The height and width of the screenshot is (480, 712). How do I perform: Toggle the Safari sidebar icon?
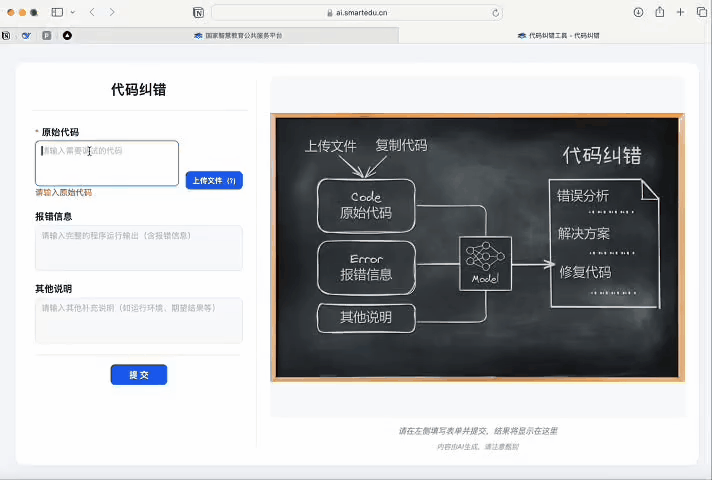(x=57, y=12)
